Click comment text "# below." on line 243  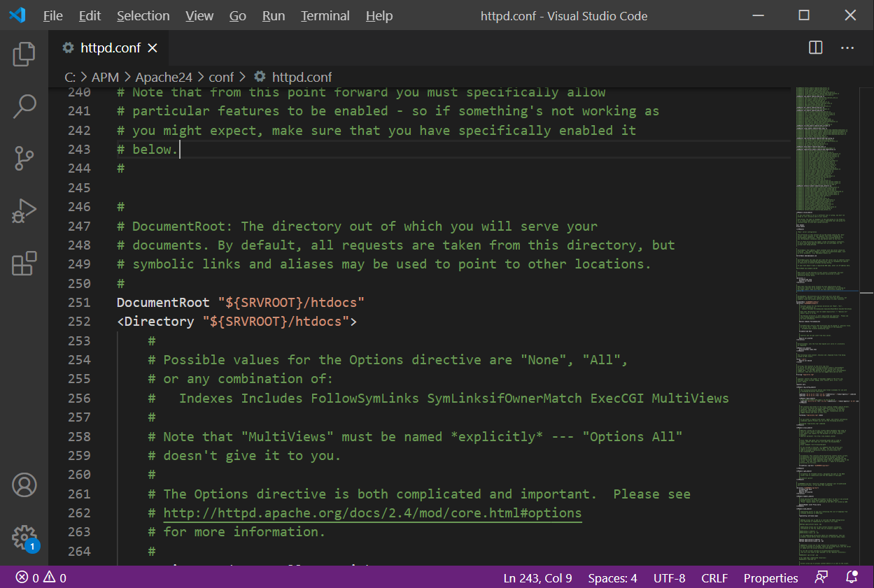click(x=148, y=149)
